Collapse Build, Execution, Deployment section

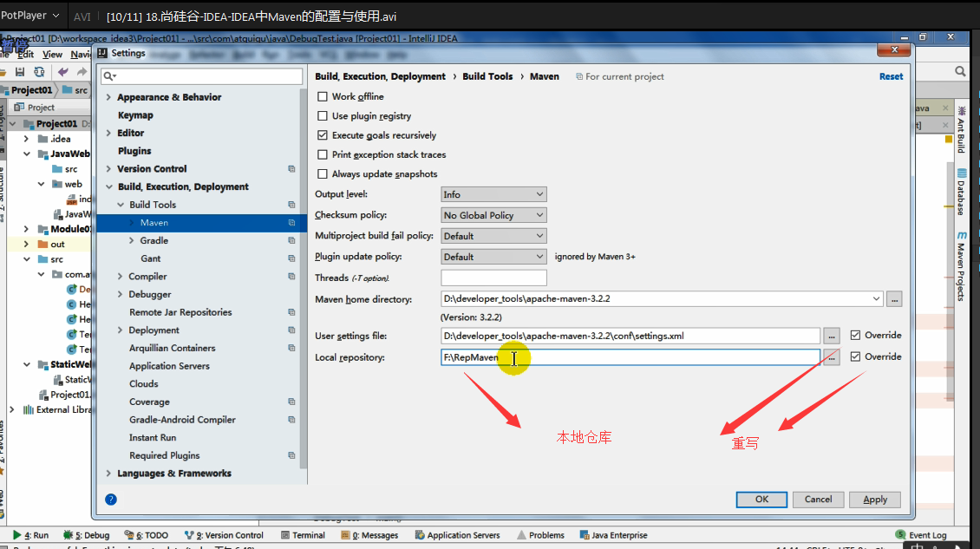click(x=108, y=187)
